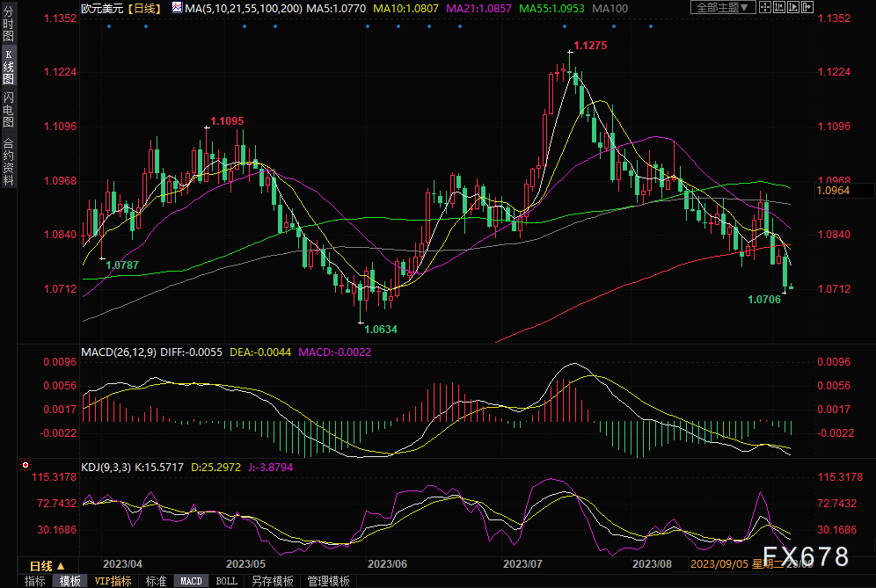Expand the 日线 period selector arrow
Image resolution: width=876 pixels, height=588 pixels.
pos(61,566)
